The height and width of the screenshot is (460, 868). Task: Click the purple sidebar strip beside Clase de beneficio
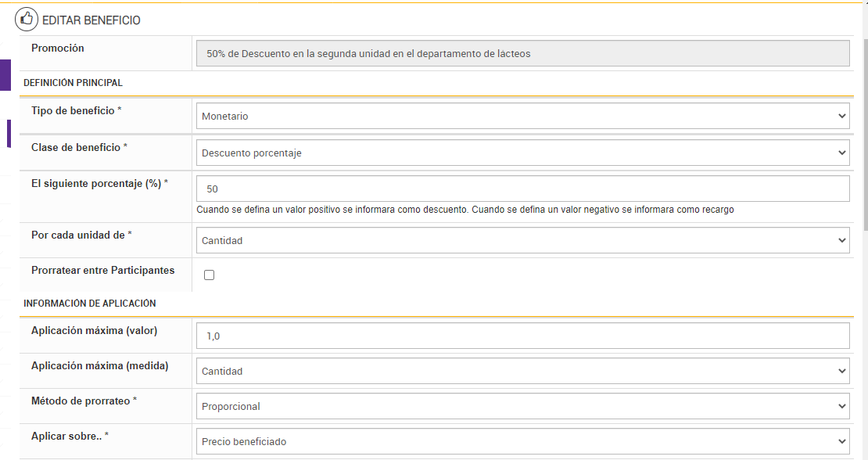coord(9,133)
